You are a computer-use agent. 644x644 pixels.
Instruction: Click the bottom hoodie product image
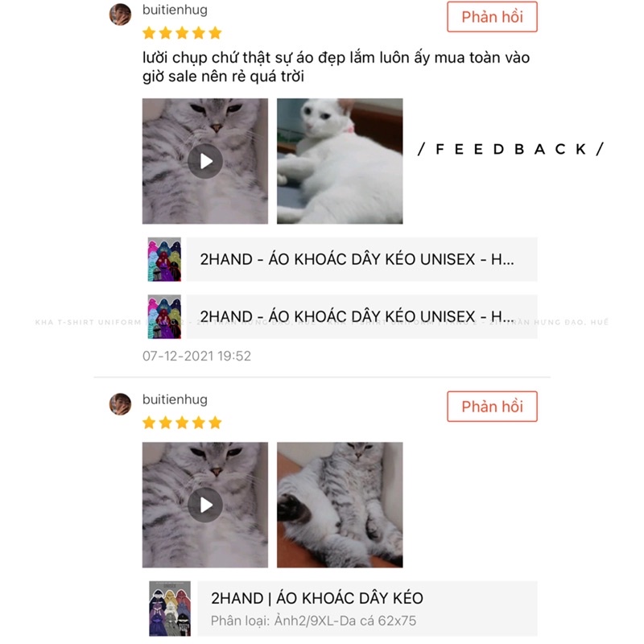coord(170,609)
